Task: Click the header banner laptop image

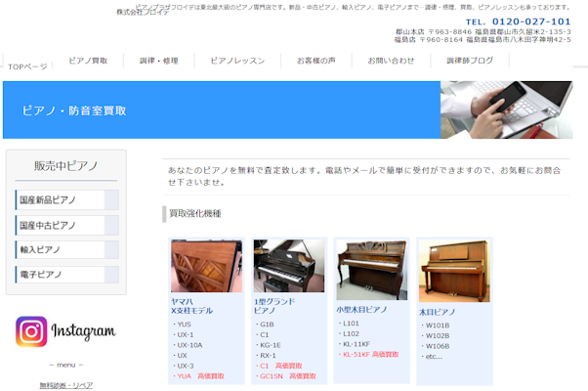Action: pyautogui.click(x=506, y=109)
